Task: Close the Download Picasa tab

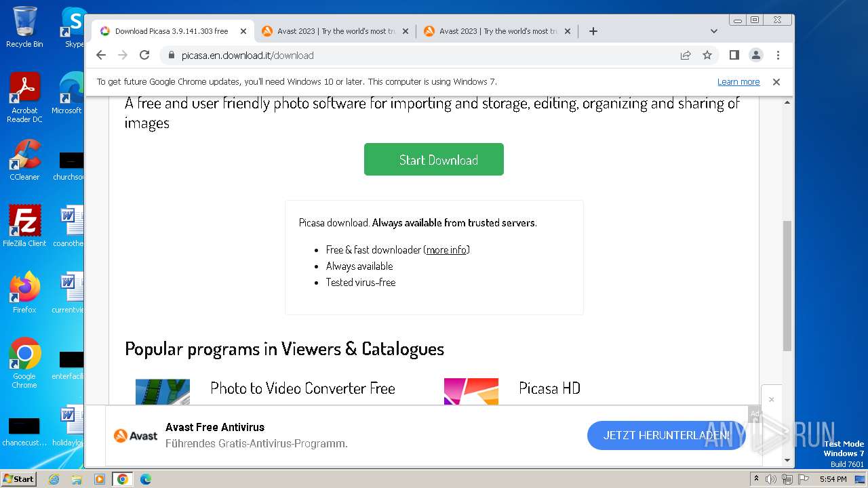Action: tap(243, 31)
